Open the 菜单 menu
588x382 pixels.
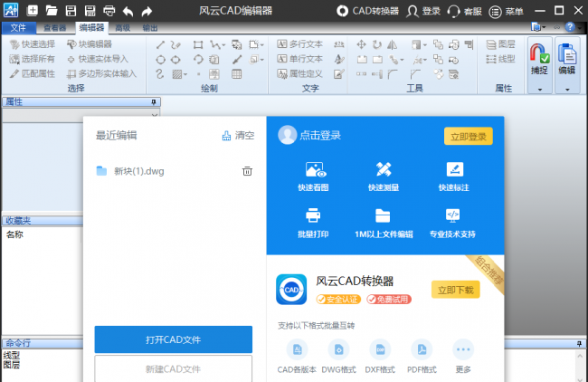point(506,11)
